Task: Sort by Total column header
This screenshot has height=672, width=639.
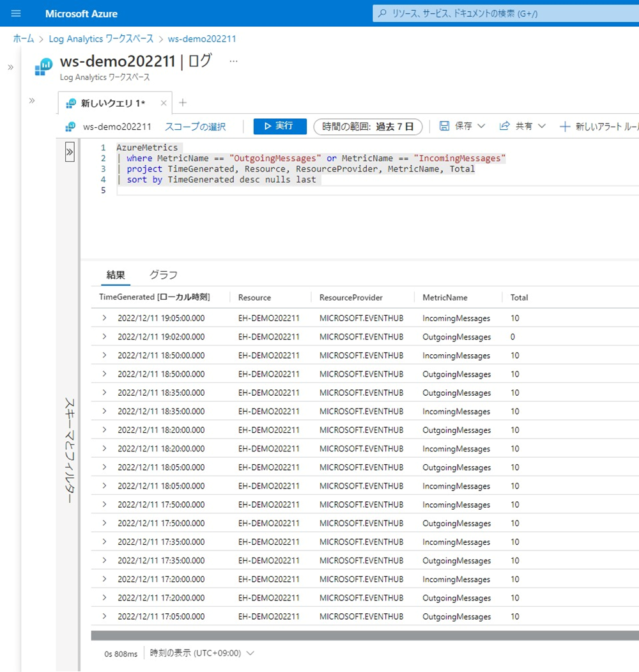Action: click(519, 297)
